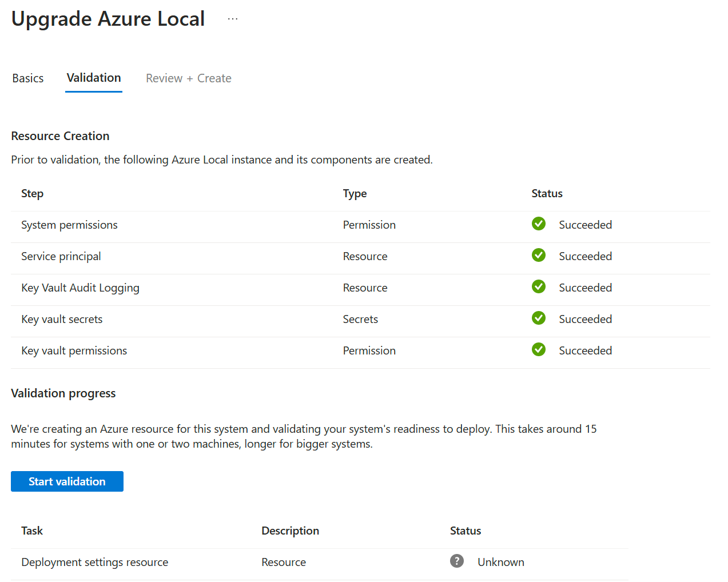Click the Upgrade Azure Local page title

click(x=108, y=19)
